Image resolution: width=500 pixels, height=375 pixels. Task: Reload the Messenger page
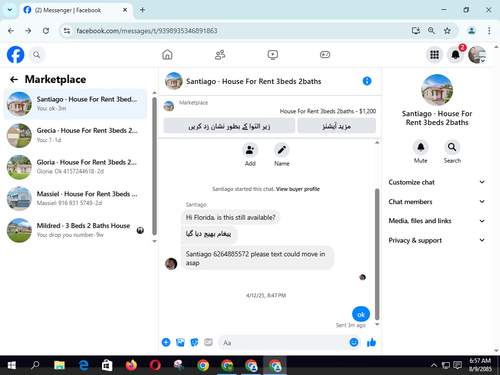click(x=46, y=31)
